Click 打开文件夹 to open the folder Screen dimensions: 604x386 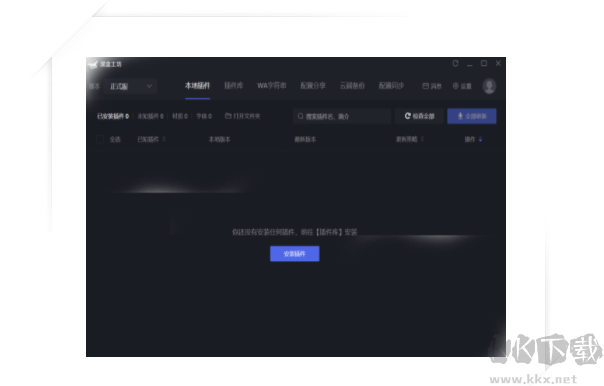(x=243, y=116)
